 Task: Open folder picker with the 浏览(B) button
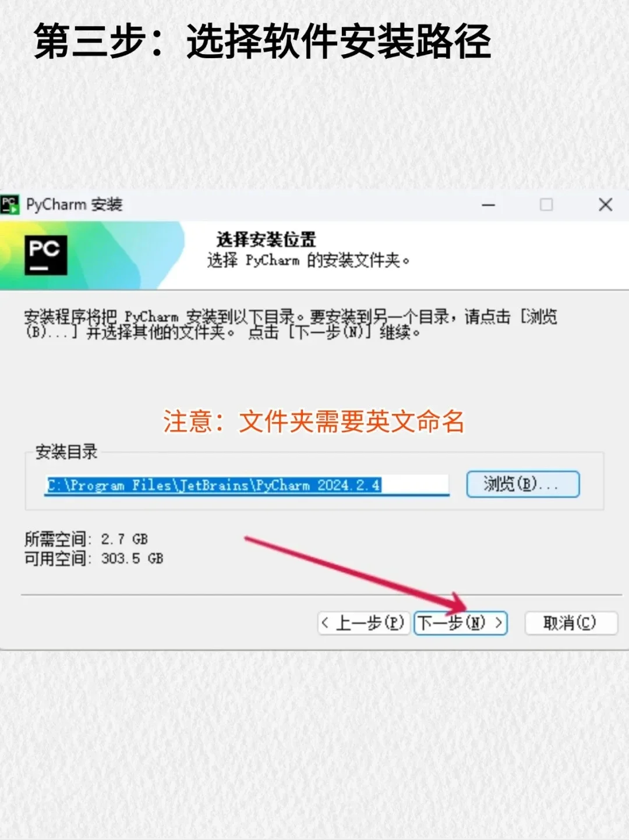click(522, 484)
